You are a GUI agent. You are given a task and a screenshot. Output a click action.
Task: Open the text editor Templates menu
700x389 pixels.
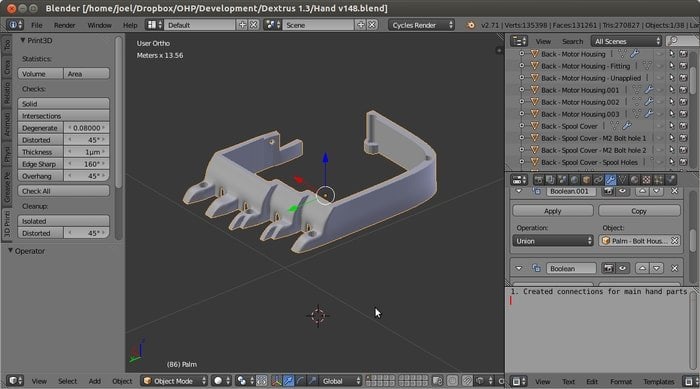point(658,381)
